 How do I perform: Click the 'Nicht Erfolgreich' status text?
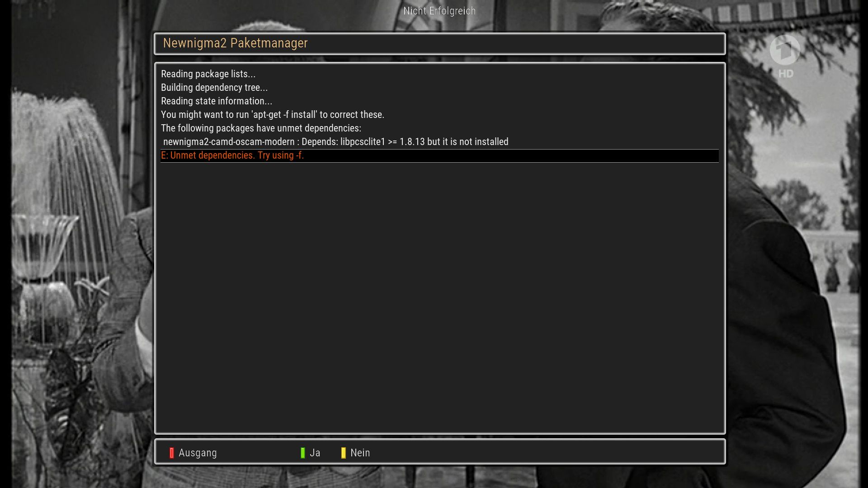click(x=439, y=11)
